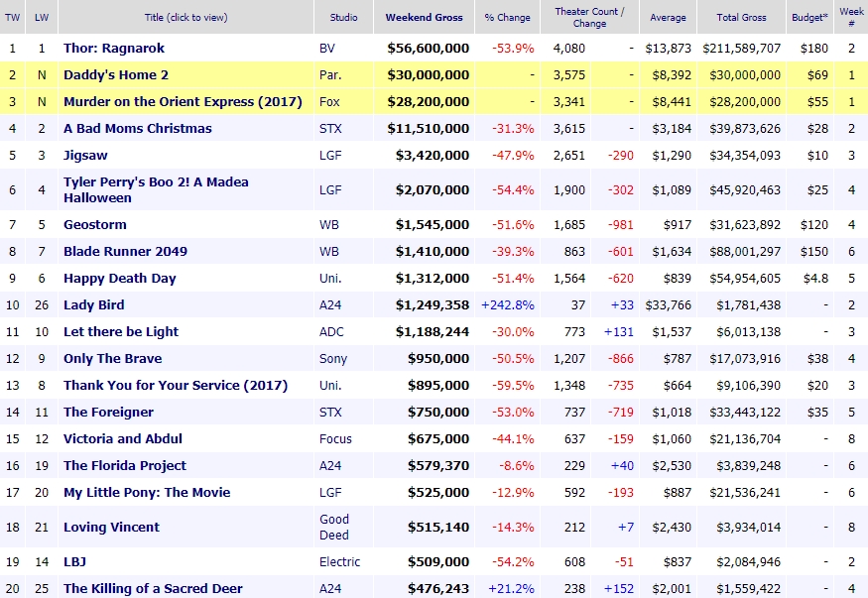Select the -981 theater change value
The width and height of the screenshot is (868, 598).
(621, 224)
